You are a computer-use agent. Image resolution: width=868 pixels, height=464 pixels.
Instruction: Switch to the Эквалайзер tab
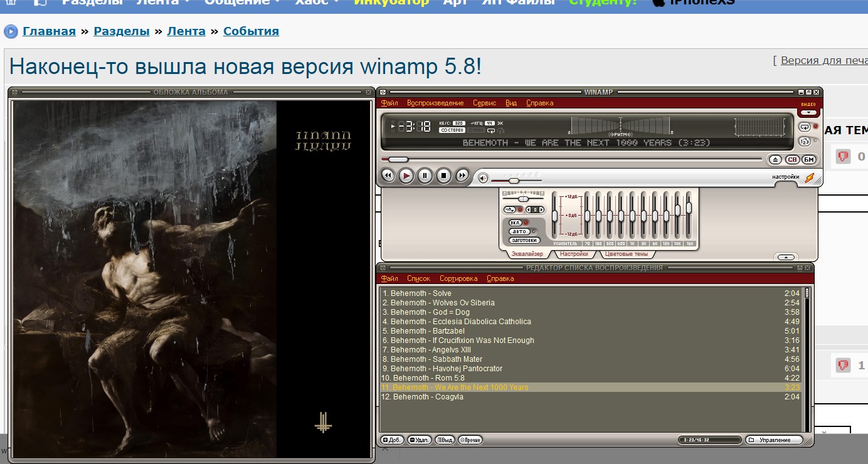coord(527,254)
